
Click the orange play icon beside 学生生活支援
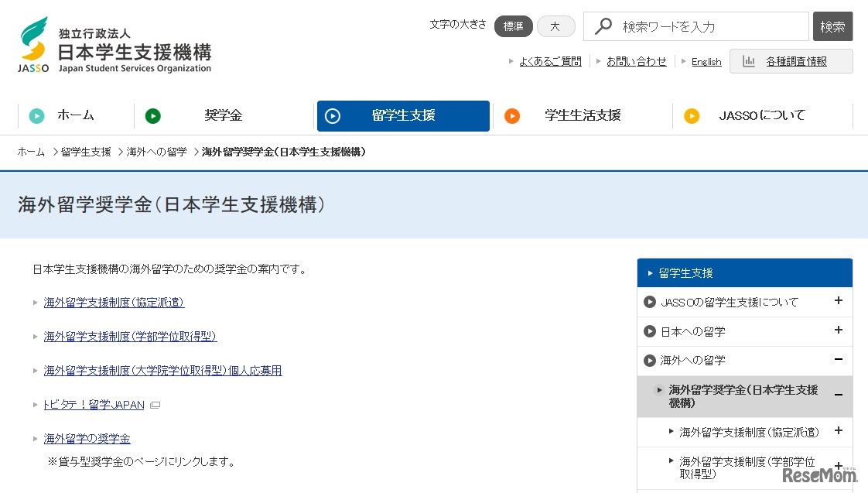[x=511, y=115]
